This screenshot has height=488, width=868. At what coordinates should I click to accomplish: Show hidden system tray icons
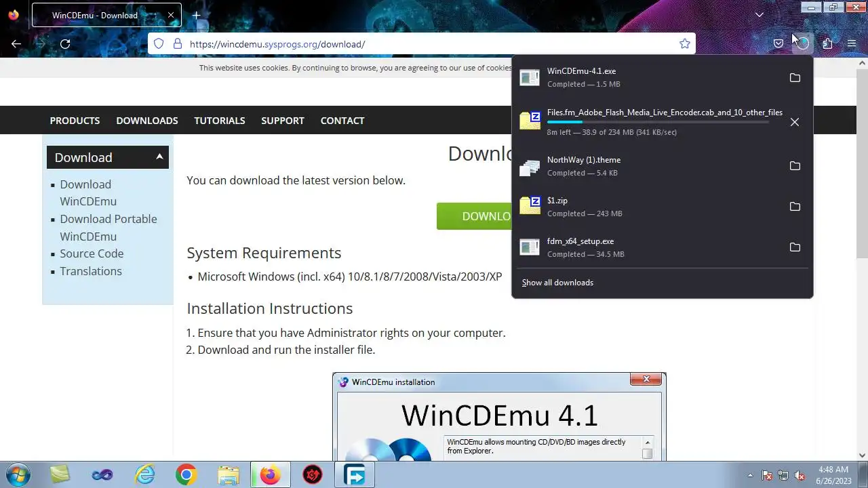click(x=750, y=475)
